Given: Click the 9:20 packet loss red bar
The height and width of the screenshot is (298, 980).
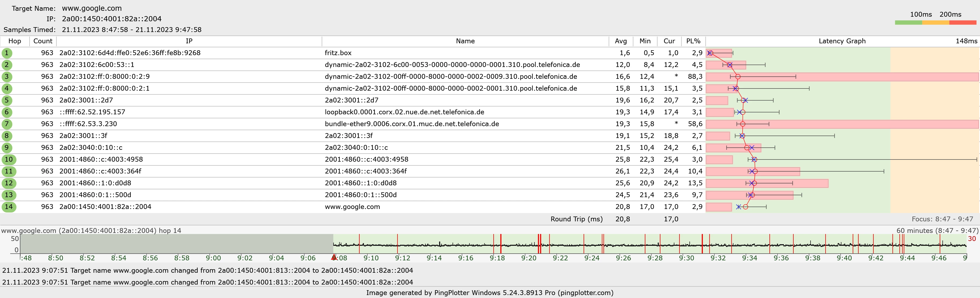Looking at the screenshot, I should 539,244.
